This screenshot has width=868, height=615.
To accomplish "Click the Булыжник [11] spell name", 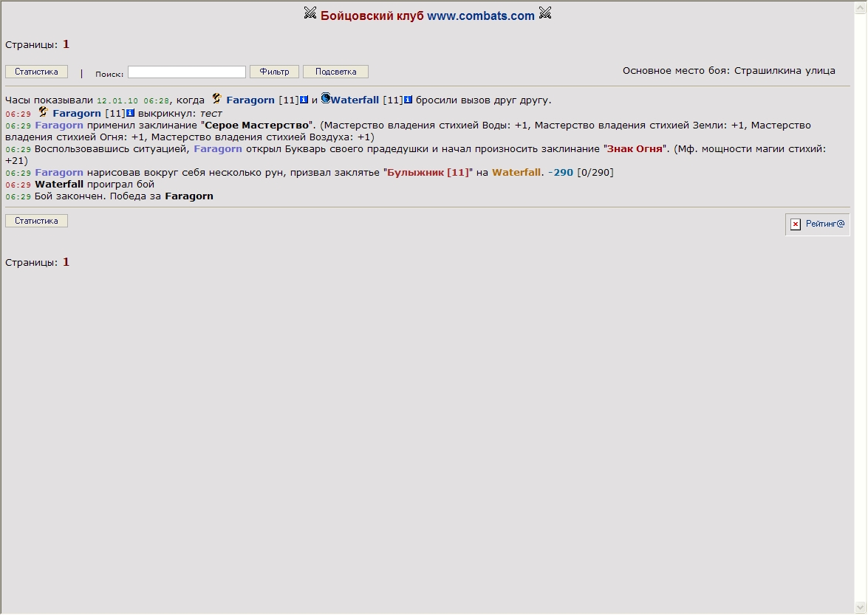I will pos(428,173).
